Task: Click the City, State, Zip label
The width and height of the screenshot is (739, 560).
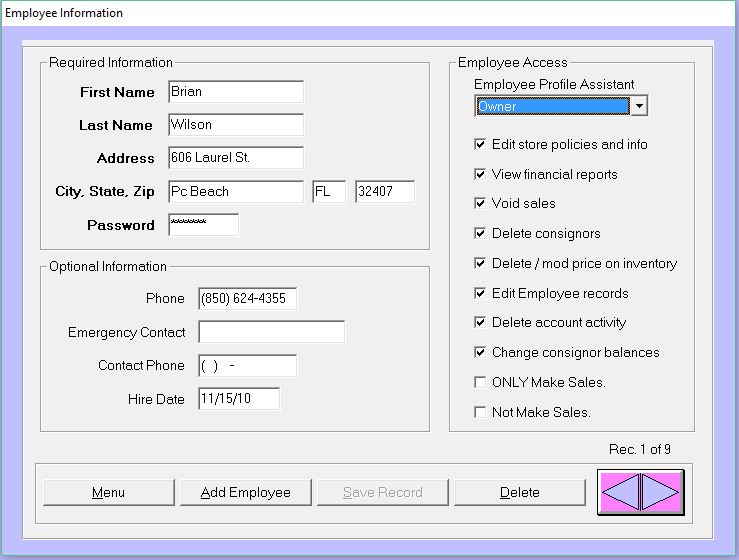Action: click(105, 192)
